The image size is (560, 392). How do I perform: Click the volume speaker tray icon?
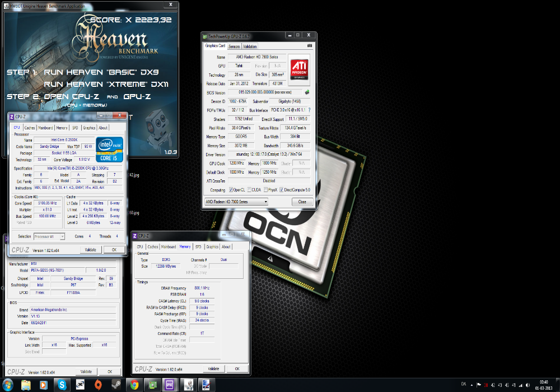coord(528,385)
